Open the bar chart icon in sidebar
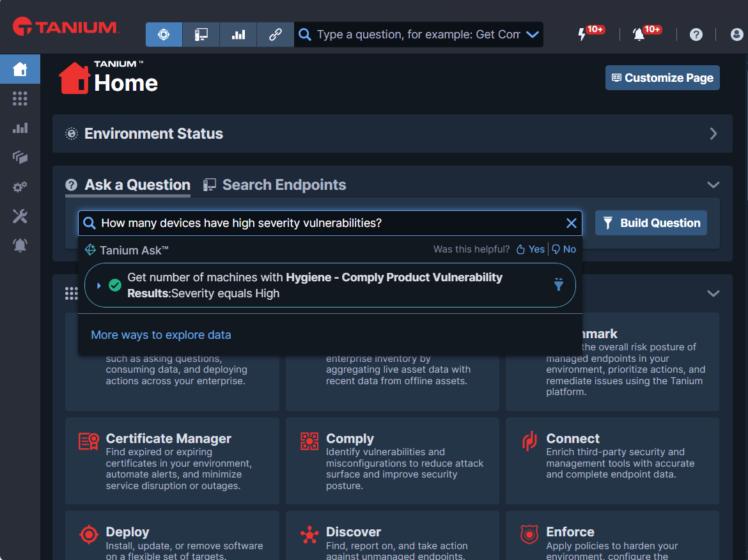748x560 pixels. point(20,128)
